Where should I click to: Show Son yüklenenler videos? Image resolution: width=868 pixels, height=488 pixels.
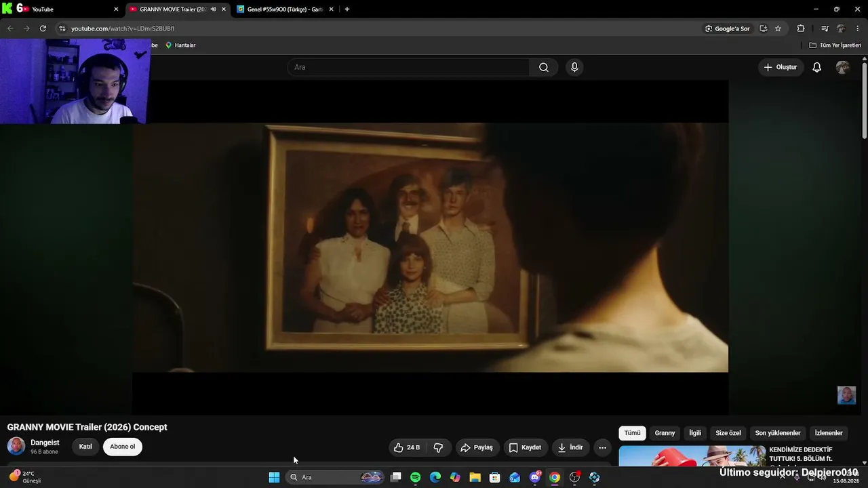(778, 433)
